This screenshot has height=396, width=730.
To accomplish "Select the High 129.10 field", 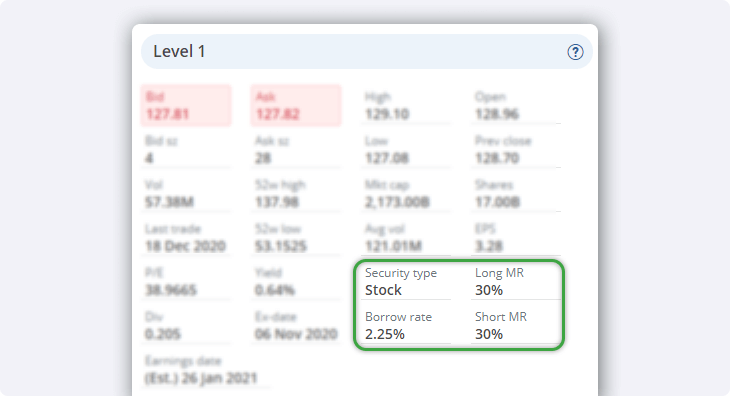I will coord(406,106).
